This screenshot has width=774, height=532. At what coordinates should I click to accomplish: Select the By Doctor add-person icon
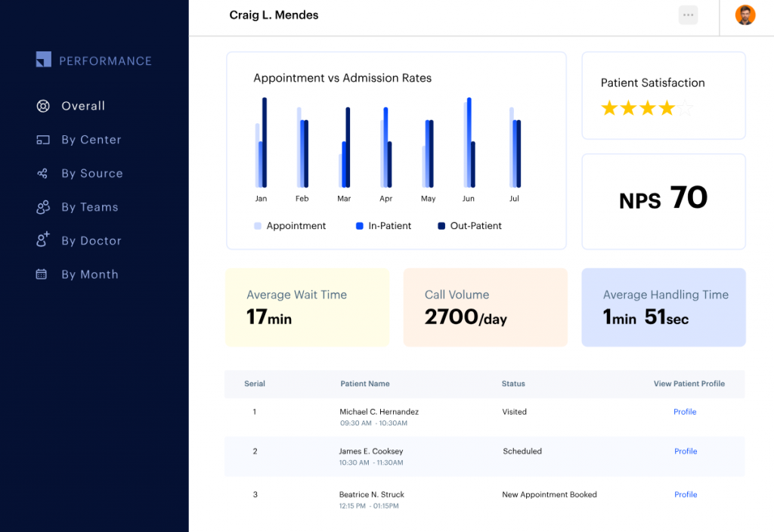point(43,240)
